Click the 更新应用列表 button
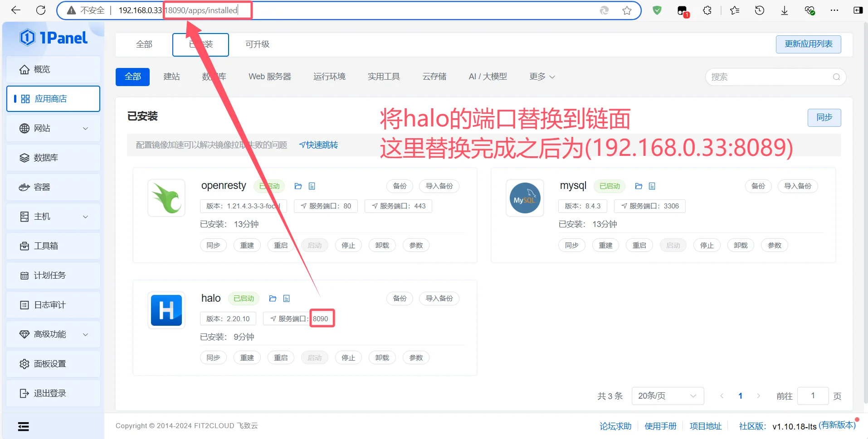 pos(808,44)
